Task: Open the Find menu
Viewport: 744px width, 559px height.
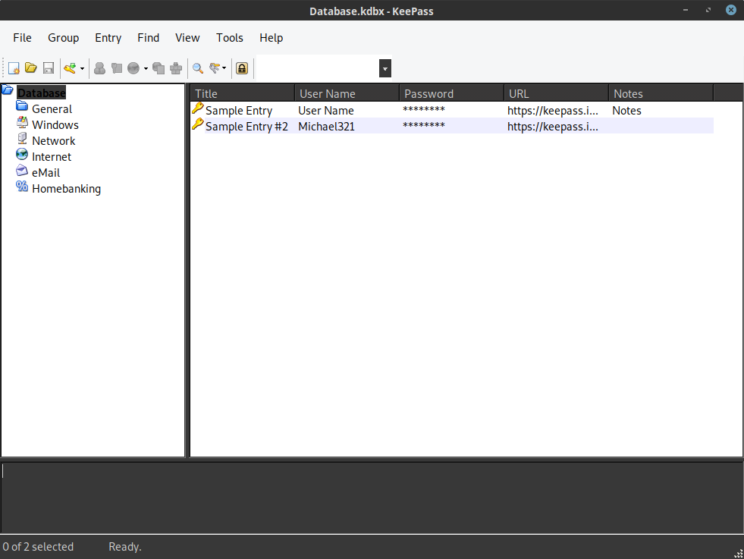Action: pos(149,38)
